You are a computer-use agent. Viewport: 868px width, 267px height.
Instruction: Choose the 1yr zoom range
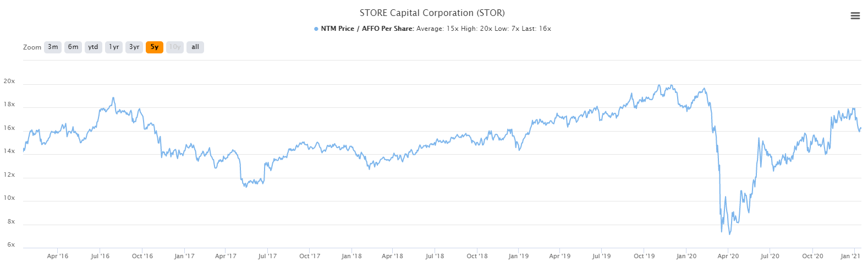click(114, 47)
